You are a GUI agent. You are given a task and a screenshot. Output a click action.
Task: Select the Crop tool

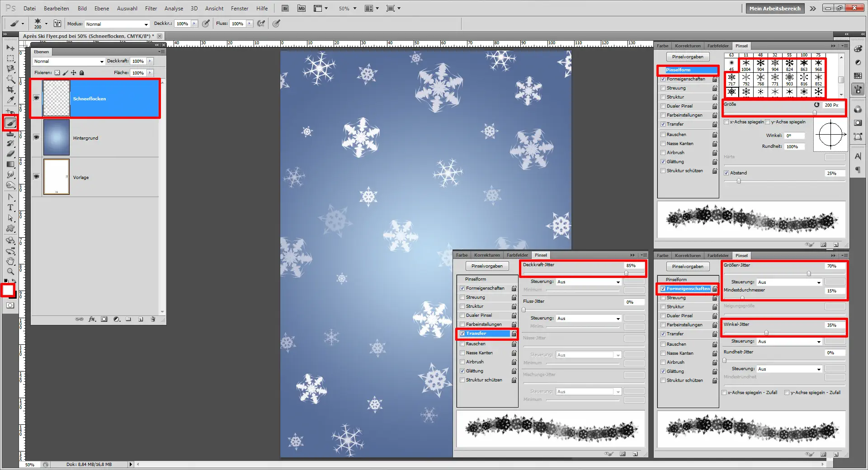point(10,89)
